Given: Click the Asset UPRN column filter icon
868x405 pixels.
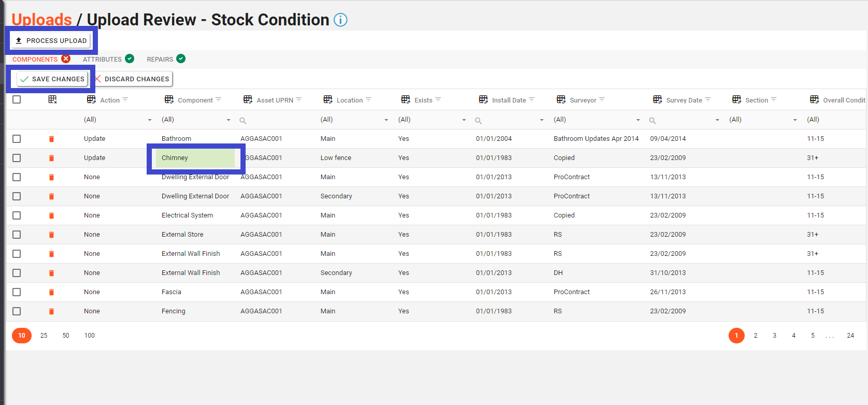Looking at the screenshot, I should 299,99.
